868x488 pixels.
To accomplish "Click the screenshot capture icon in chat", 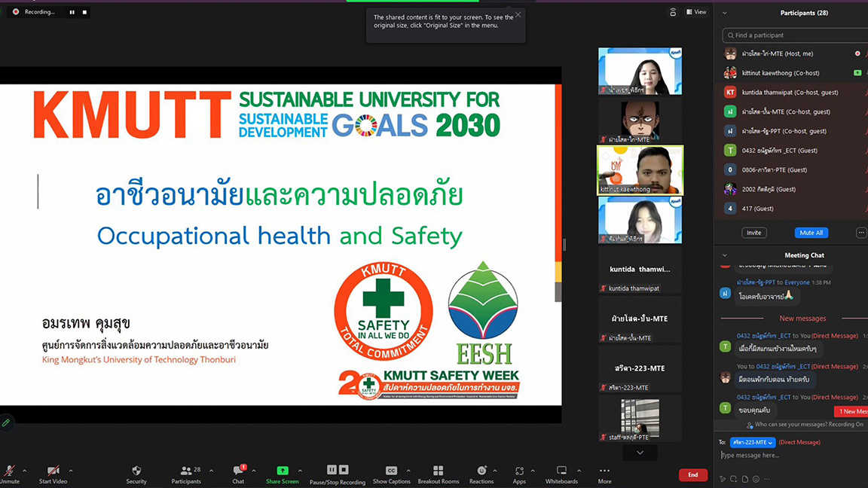I will [733, 479].
